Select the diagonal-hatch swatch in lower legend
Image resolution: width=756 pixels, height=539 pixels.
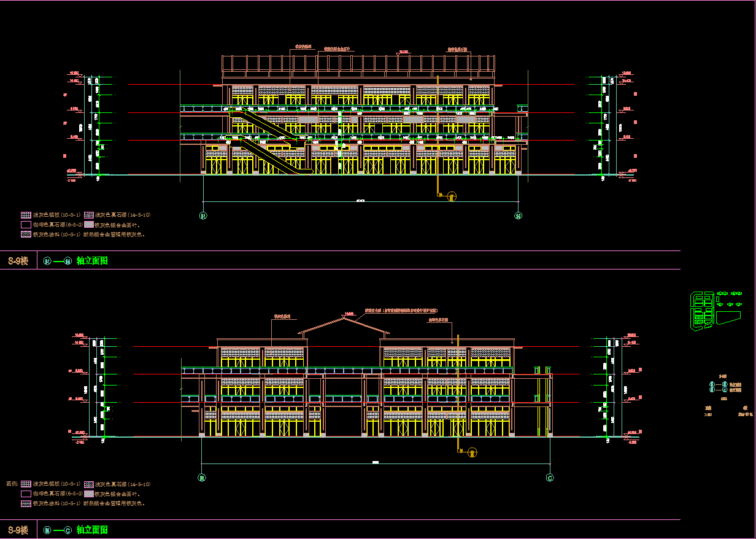(89, 484)
